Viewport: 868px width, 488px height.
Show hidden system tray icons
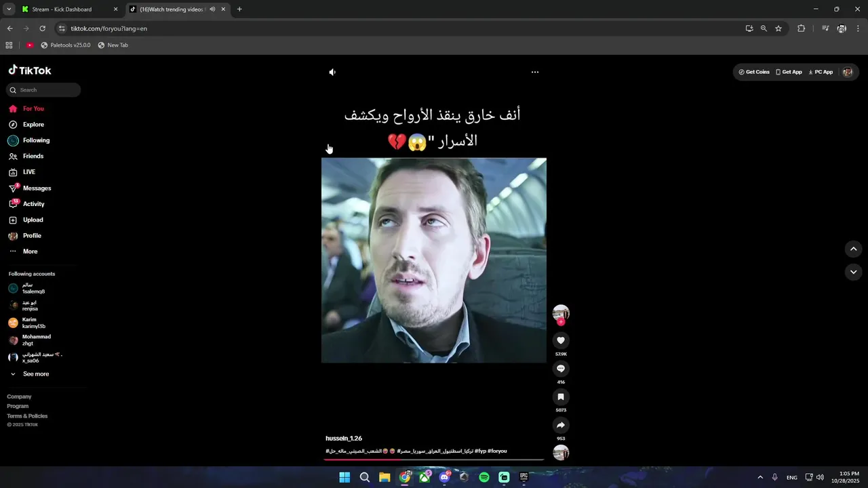pos(760,477)
